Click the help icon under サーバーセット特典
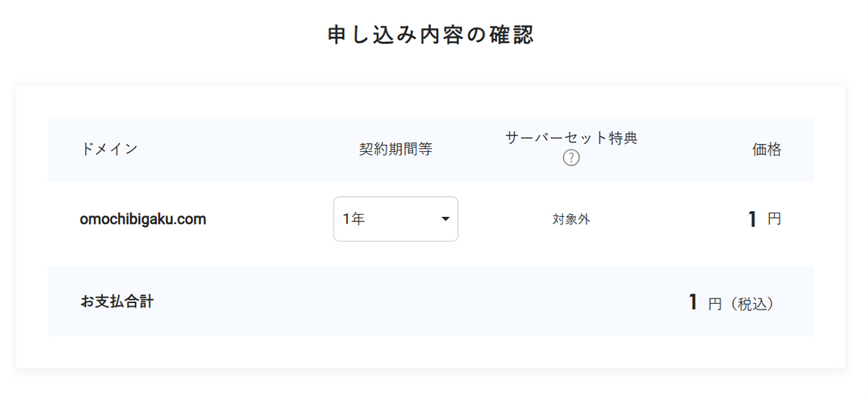The width and height of the screenshot is (868, 397). [571, 158]
